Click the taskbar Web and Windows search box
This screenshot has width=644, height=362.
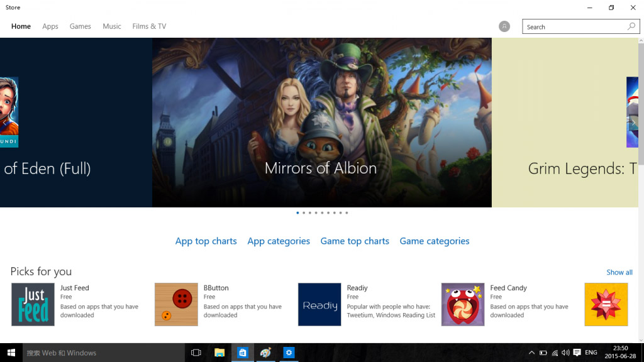coord(104,353)
